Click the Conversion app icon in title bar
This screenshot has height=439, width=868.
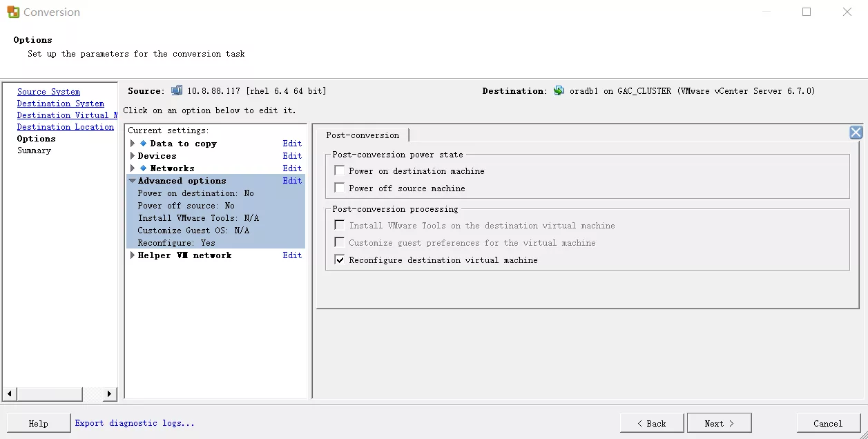coord(13,12)
